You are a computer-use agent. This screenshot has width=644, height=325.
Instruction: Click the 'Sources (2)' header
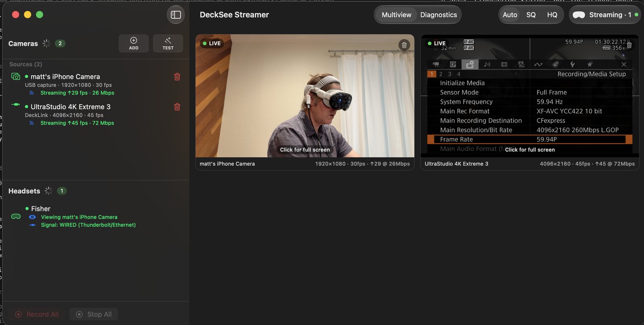coord(26,64)
